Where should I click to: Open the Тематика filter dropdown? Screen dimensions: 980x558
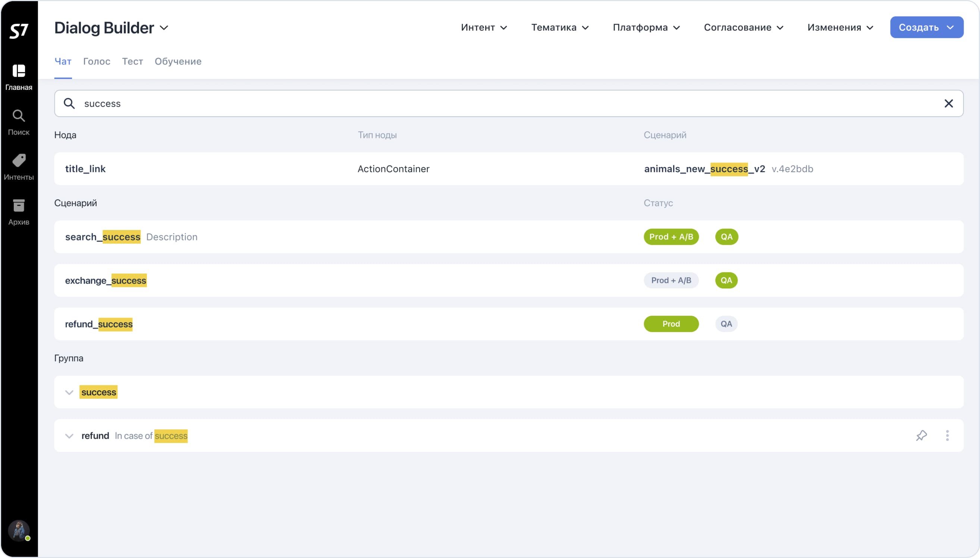(x=560, y=28)
